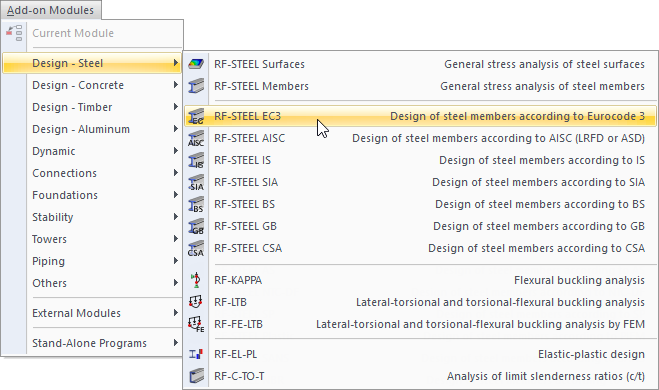Launch RF-LTB from the submenu
The height and width of the screenshot is (390, 659).
(420, 302)
